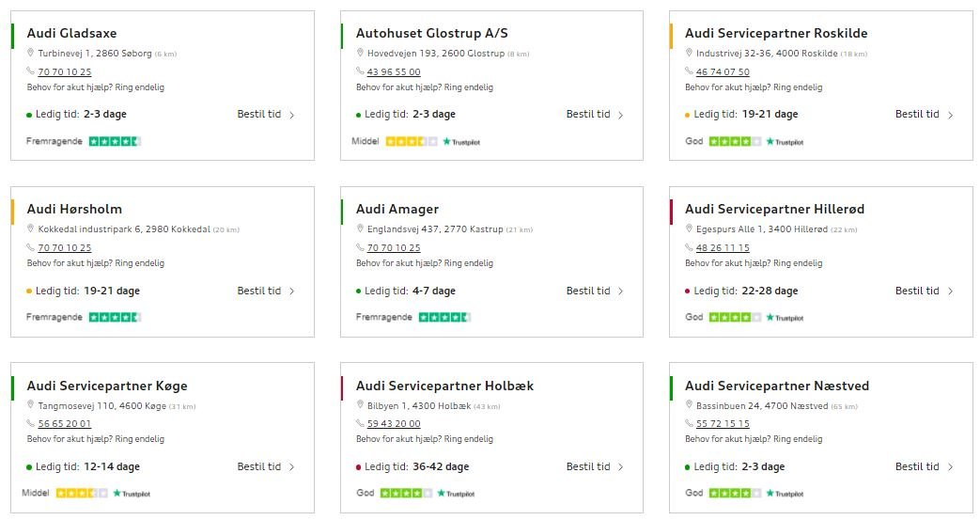Click location pin icon for Audi Hørsholm
The width and height of the screenshot is (980, 520).
coord(30,228)
